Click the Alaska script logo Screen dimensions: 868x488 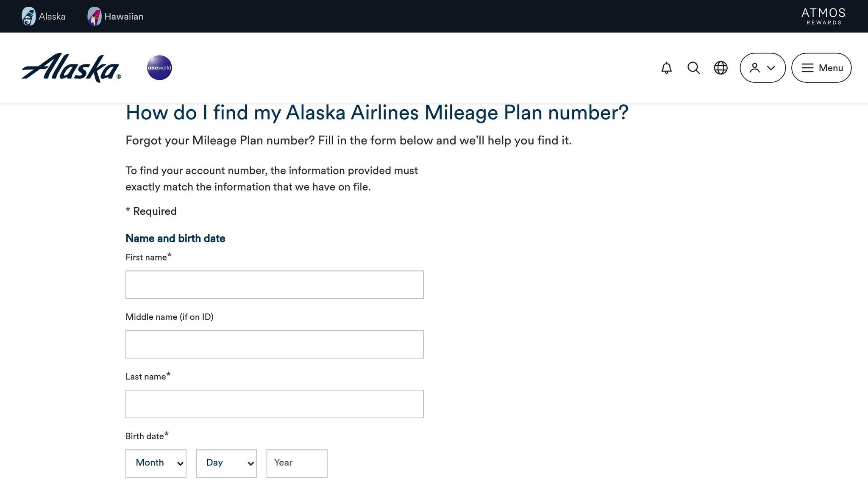point(70,67)
